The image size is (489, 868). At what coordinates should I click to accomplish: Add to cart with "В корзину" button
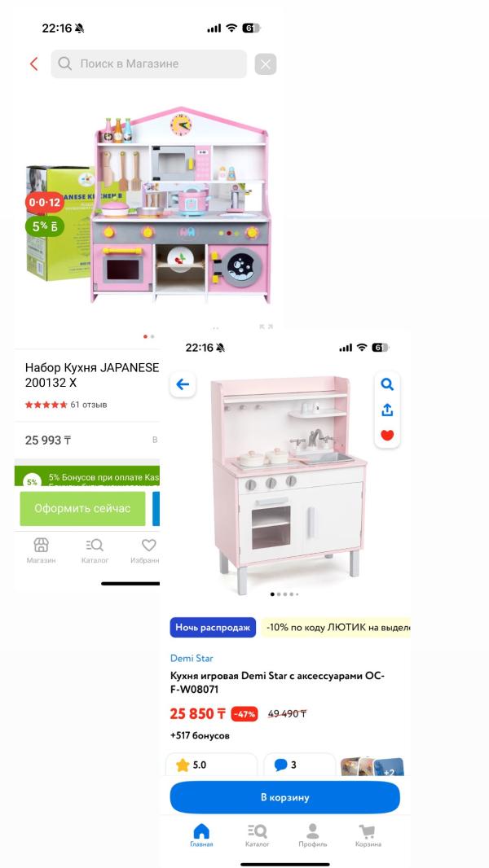pyautogui.click(x=284, y=797)
